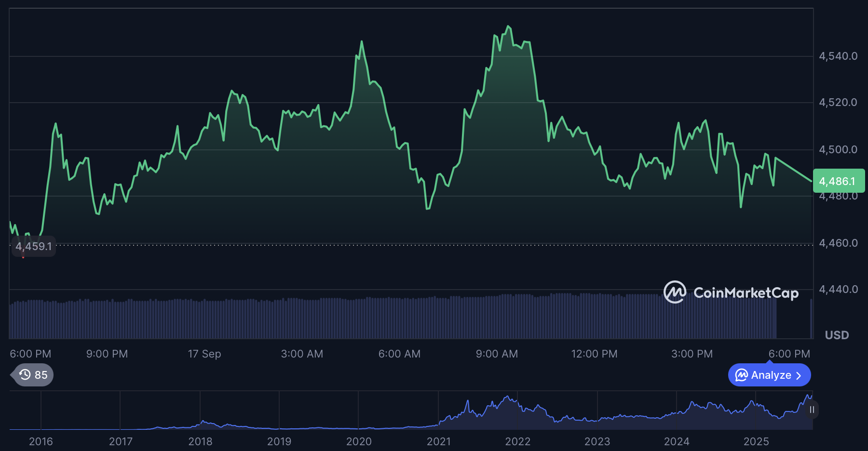The width and height of the screenshot is (868, 451).
Task: Select 2024 on the navigator timeline
Action: 676,441
